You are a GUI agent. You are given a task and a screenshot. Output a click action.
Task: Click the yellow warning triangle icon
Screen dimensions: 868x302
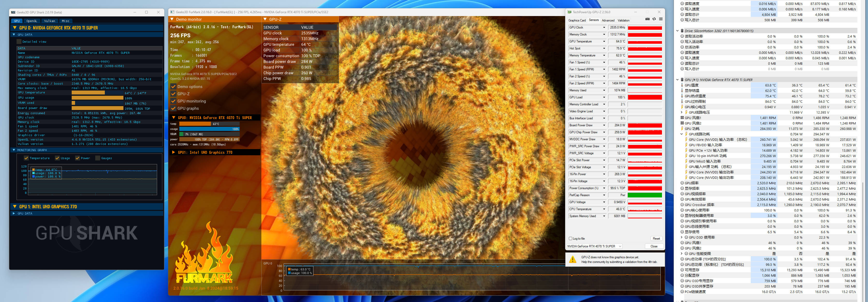(572, 259)
